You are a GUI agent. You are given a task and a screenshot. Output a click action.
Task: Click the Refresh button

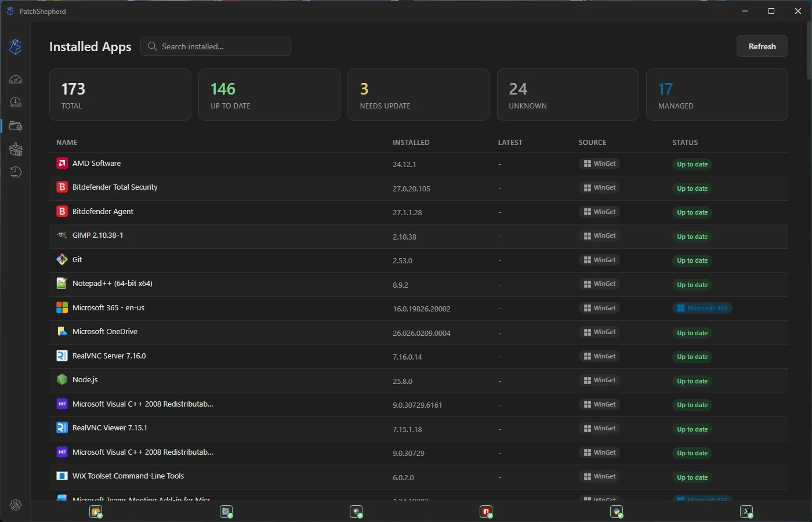[762, 46]
